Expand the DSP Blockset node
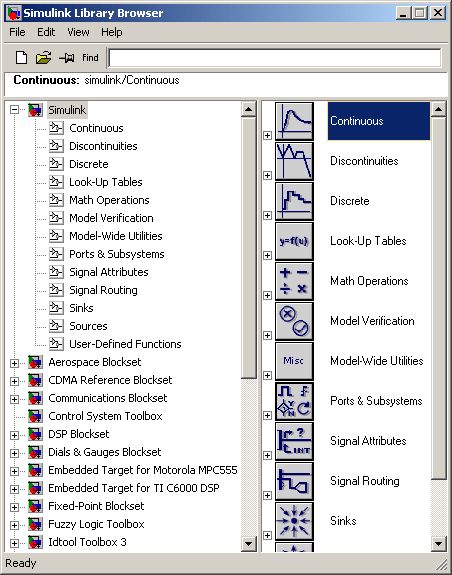 coord(14,435)
